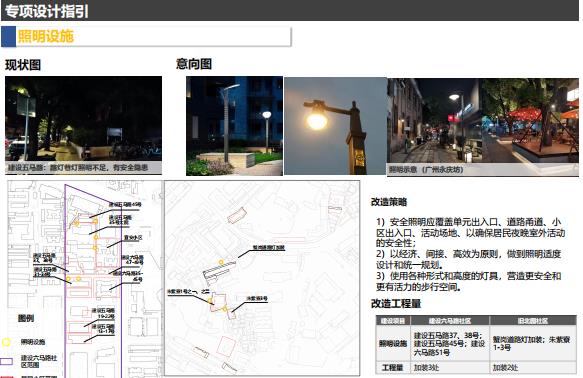Click the map label 朱紫寮1号之一、之二

click(189, 292)
